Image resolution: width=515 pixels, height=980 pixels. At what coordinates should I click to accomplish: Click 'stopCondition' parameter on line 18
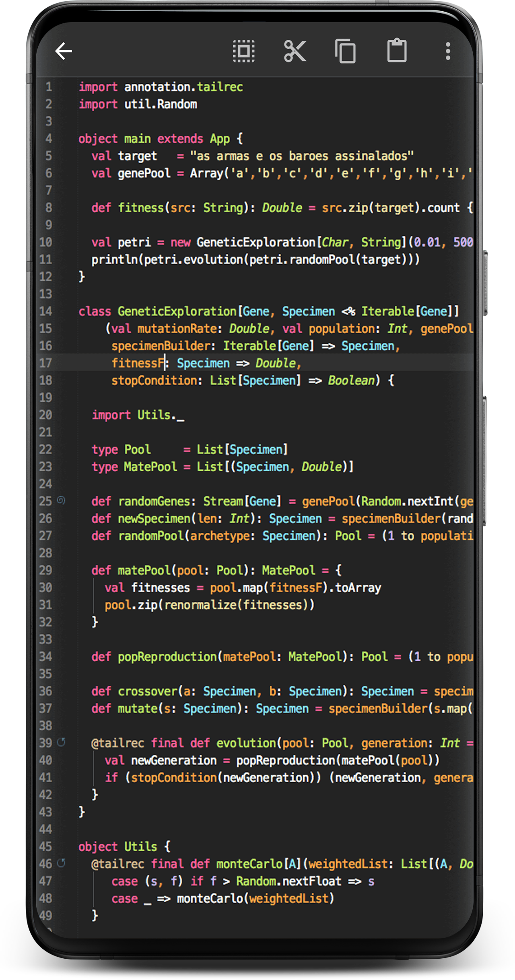154,380
